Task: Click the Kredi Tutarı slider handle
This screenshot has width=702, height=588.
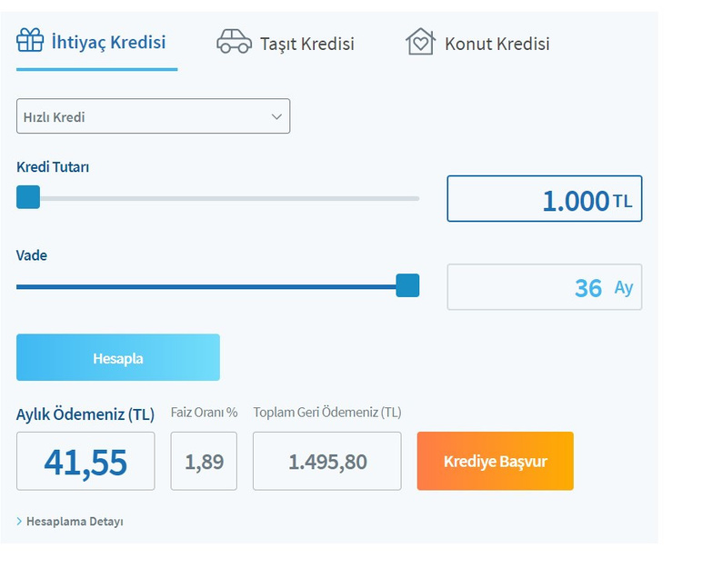Action: [x=28, y=197]
